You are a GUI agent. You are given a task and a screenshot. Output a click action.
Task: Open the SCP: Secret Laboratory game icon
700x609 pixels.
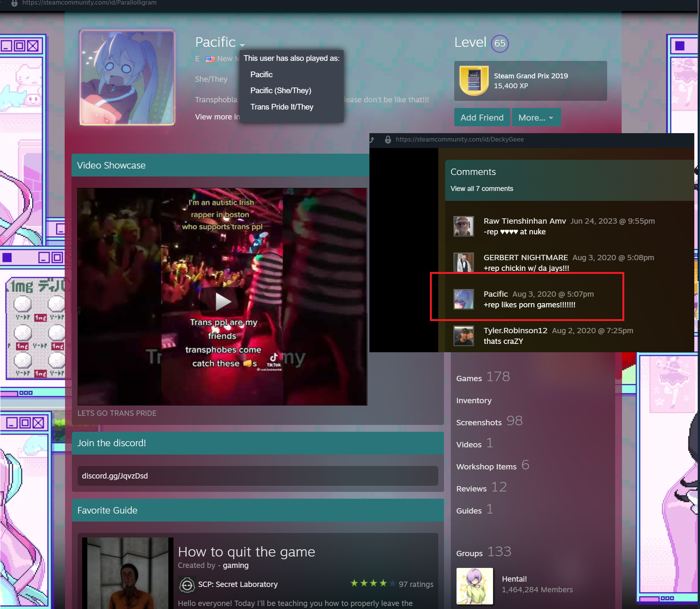pyautogui.click(x=187, y=585)
